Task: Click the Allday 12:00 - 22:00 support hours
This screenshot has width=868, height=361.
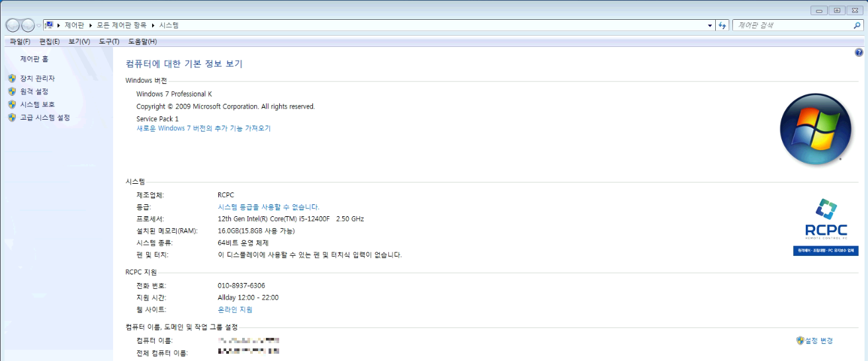Action: (x=248, y=298)
